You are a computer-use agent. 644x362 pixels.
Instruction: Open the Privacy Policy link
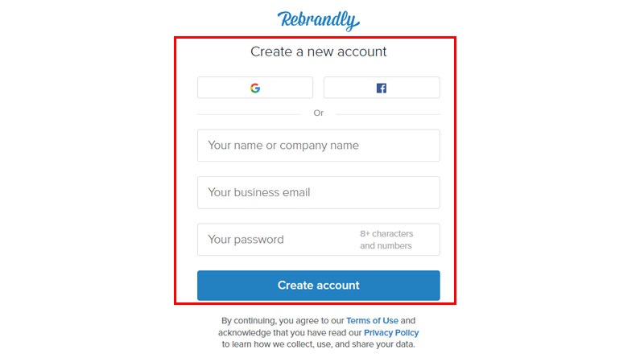click(391, 332)
